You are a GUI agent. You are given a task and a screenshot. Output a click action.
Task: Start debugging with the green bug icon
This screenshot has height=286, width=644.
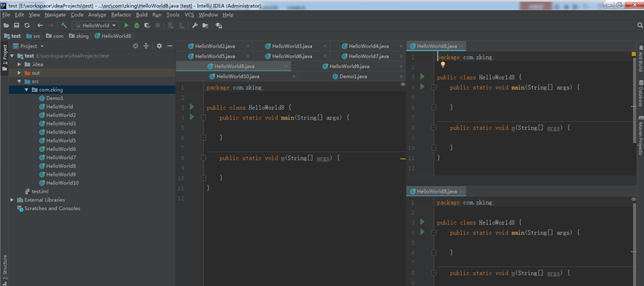[x=137, y=25]
